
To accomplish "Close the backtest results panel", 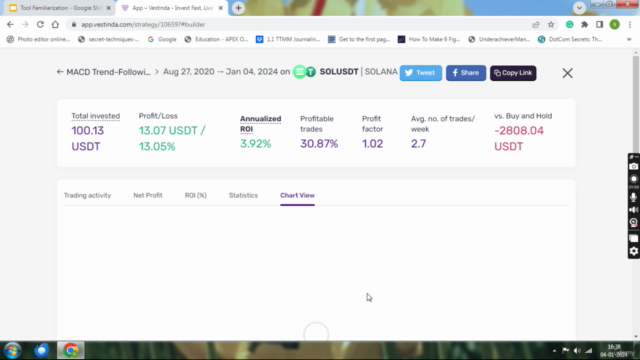I will click(567, 73).
